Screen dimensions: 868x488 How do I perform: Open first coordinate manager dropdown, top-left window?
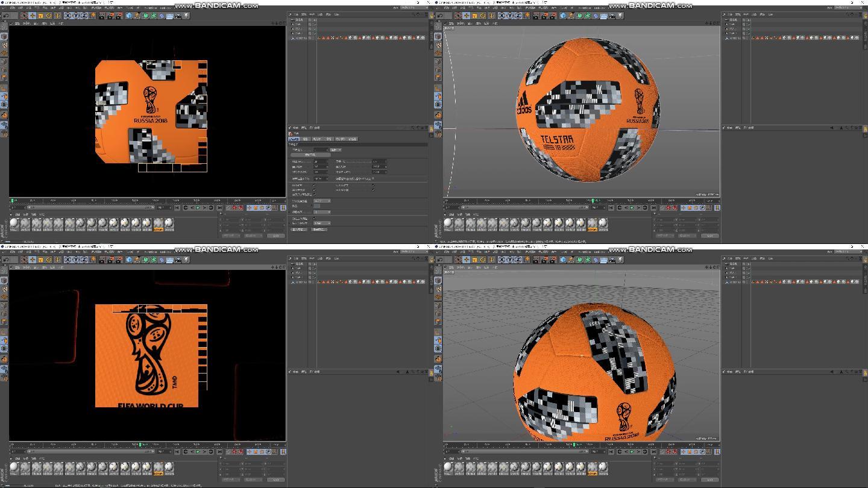(231, 236)
